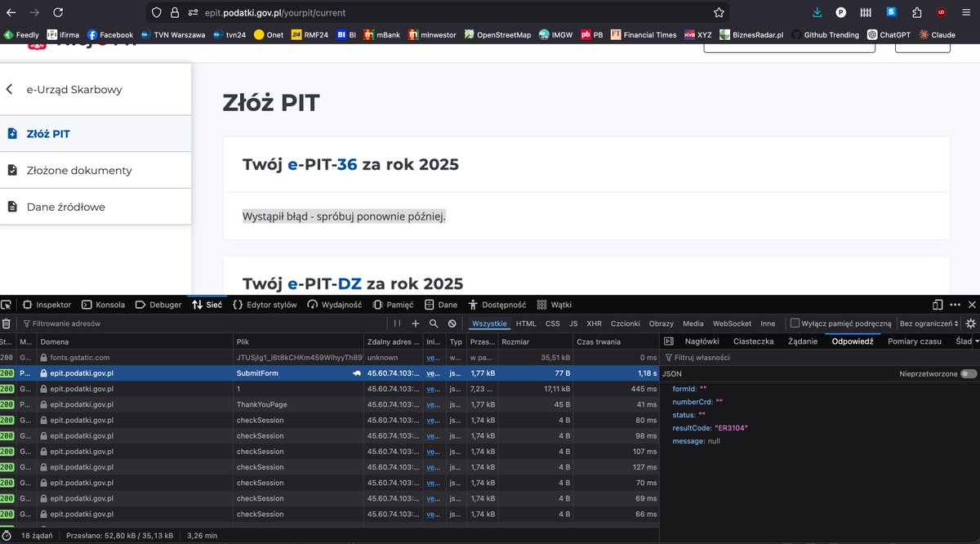Click the plus icon in network toolbar
The width and height of the screenshot is (980, 544).
[x=416, y=323]
